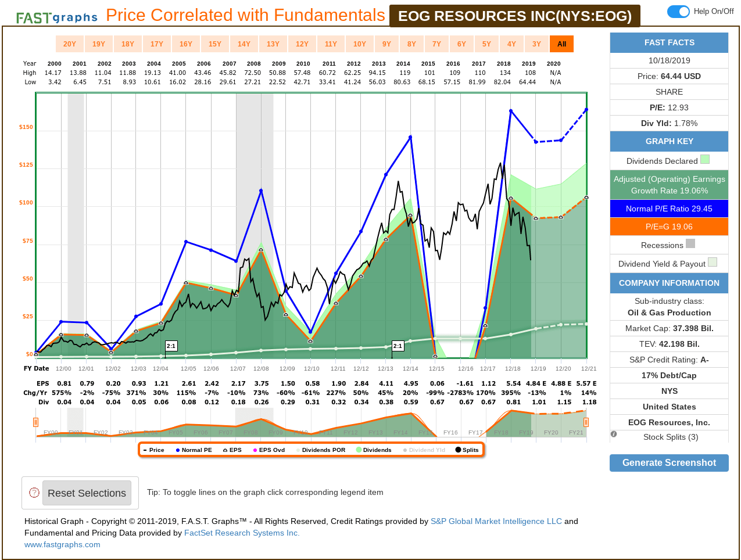
Task: Toggle the Price line in legend
Action: pos(153,450)
